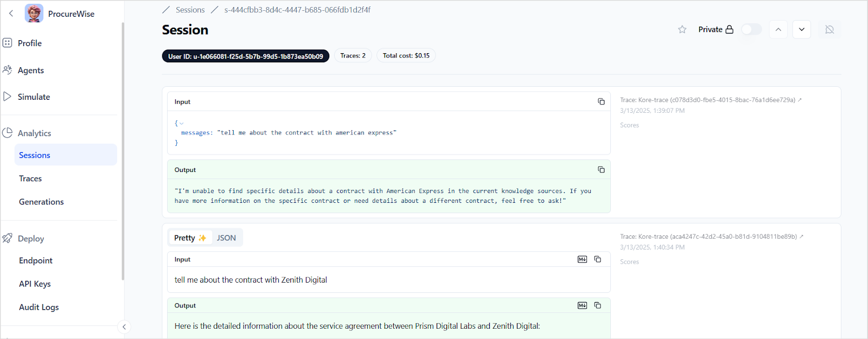Click the User ID badge
Viewport: 868px width, 339px height.
[245, 56]
